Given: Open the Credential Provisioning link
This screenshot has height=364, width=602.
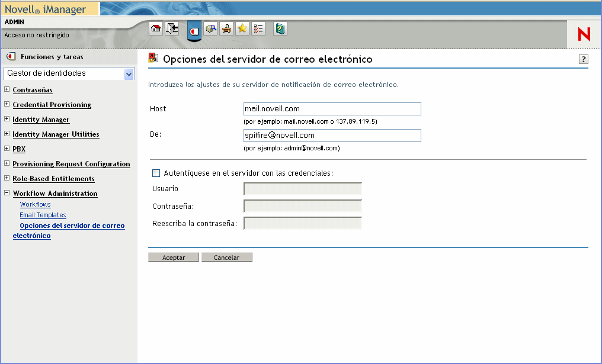Looking at the screenshot, I should click(x=52, y=105).
